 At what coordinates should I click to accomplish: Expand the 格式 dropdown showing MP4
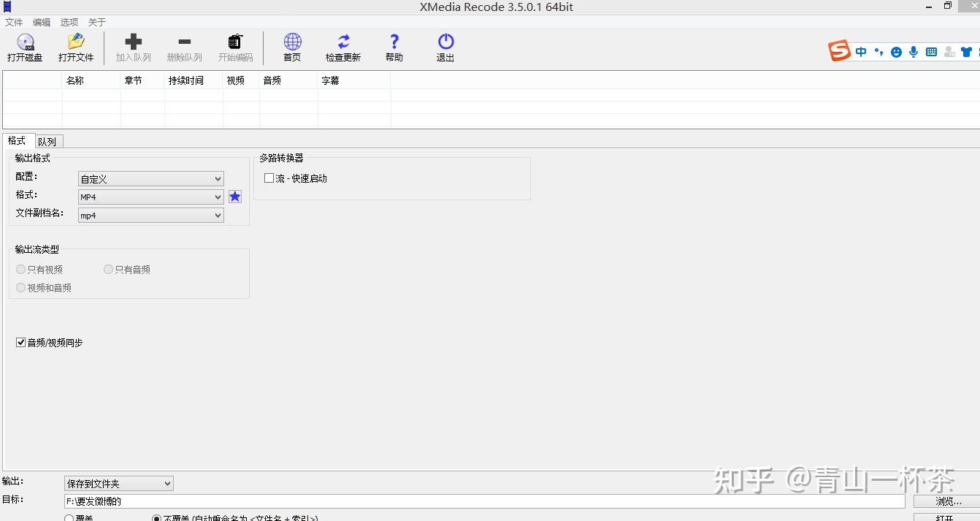(x=150, y=197)
